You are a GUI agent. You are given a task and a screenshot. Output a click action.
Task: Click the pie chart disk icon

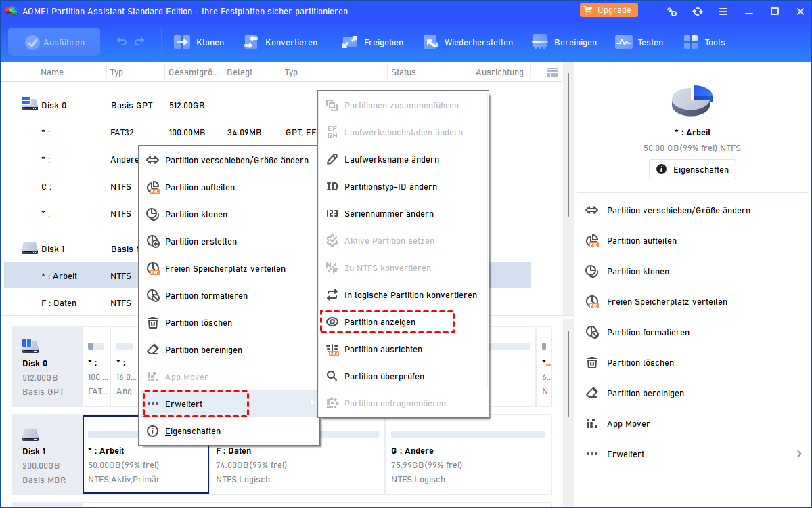[x=692, y=100]
